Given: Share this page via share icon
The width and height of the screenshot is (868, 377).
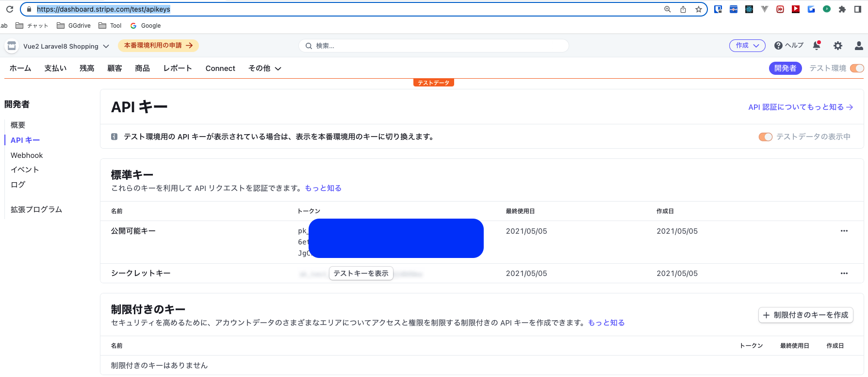Looking at the screenshot, I should pos(683,9).
